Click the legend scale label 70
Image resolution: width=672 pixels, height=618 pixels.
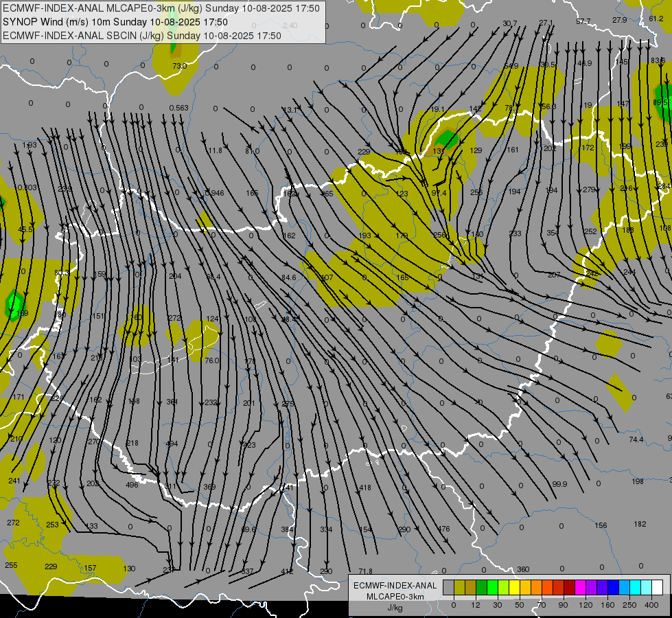click(x=542, y=605)
